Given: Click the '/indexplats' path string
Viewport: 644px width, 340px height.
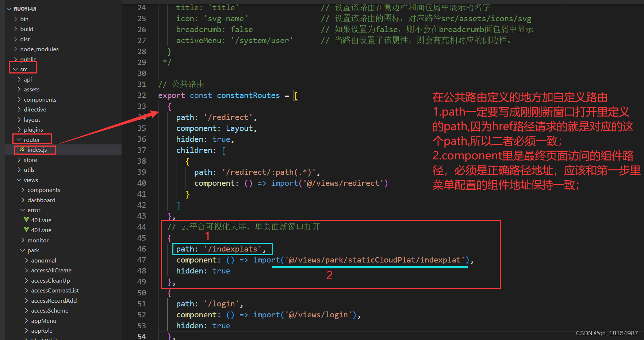Looking at the screenshot, I should 233,249.
